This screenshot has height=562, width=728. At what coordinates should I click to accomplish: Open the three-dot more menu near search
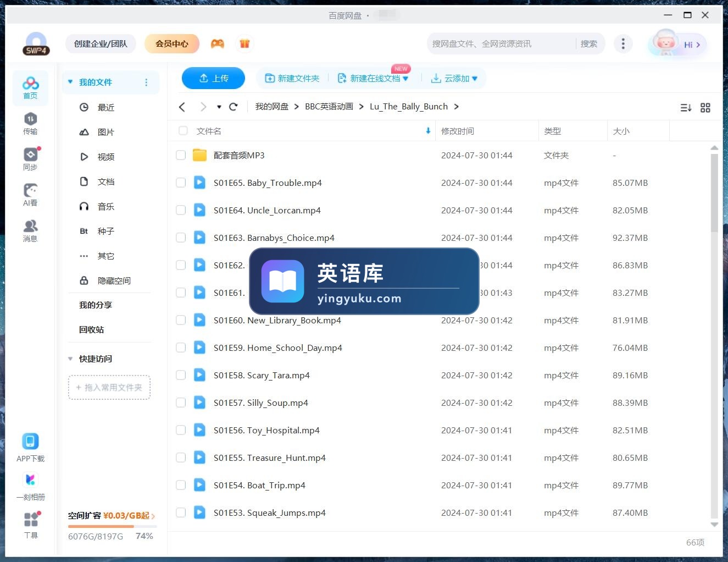[x=623, y=43]
